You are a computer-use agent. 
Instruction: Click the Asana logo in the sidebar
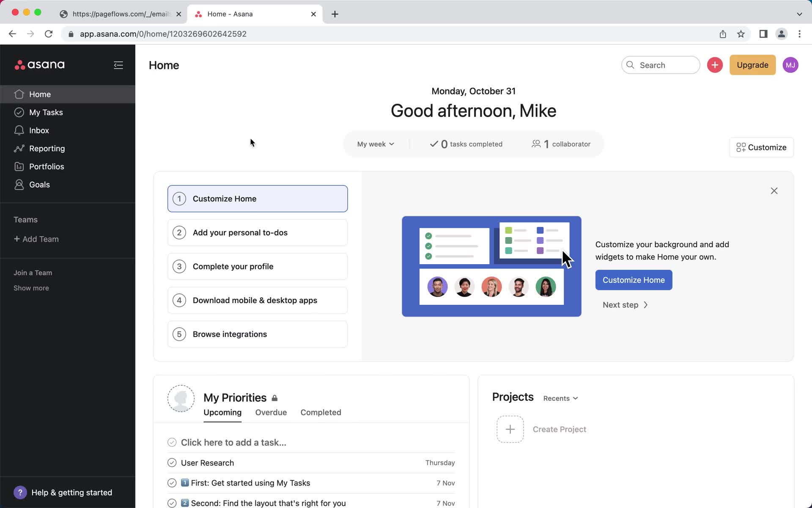point(40,65)
